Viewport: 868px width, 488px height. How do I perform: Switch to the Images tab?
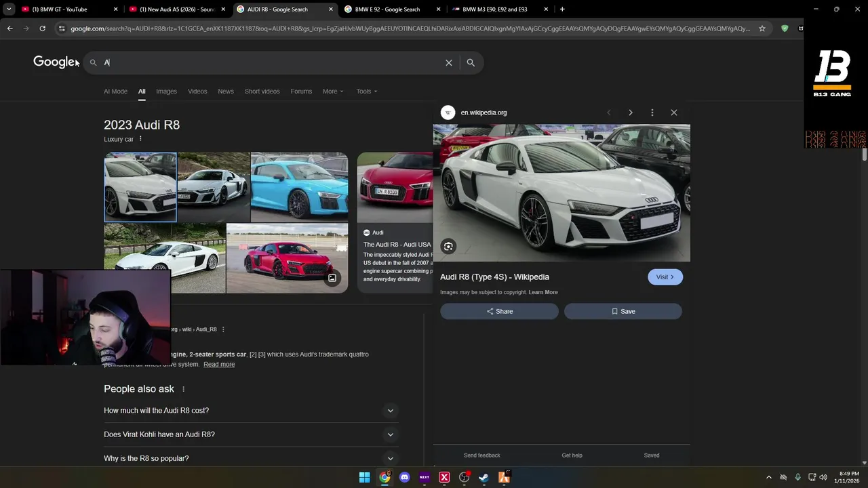[166, 91]
